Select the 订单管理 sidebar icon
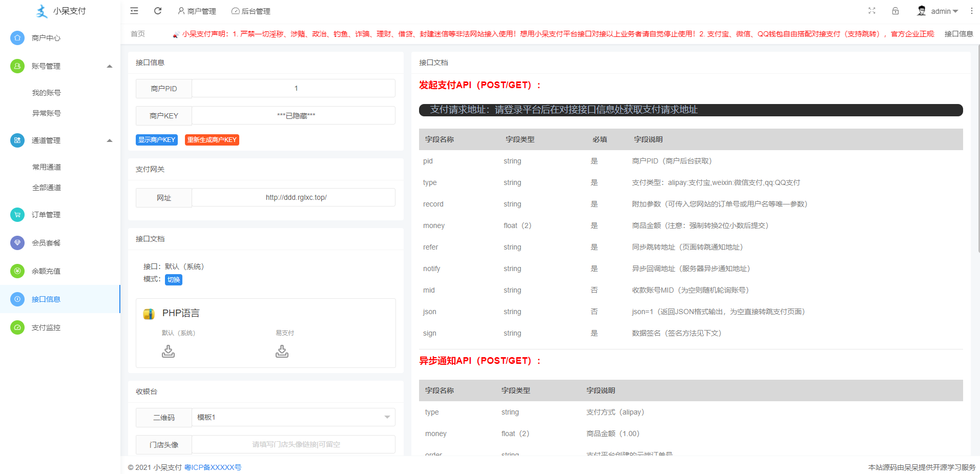Screen dimensions: 980x474 coord(17,215)
